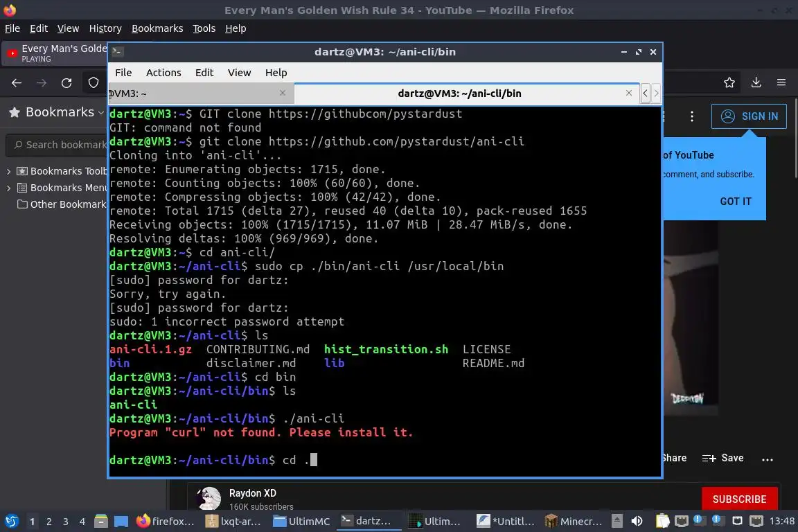Click the YouTube SIGN IN button
This screenshot has height=532, width=798.
click(749, 116)
